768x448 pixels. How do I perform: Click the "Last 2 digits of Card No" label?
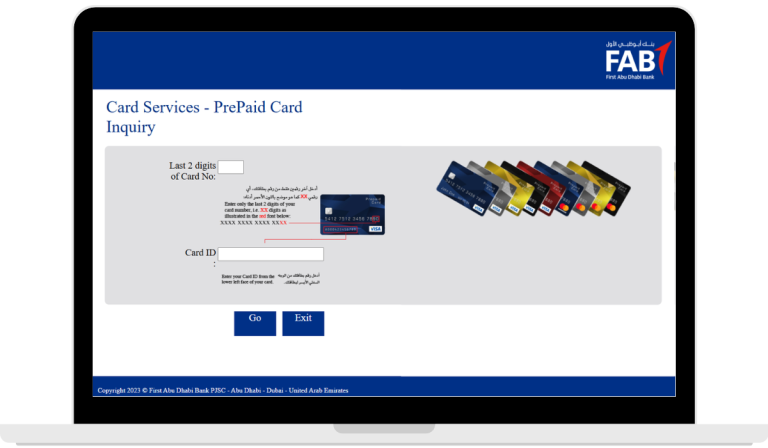click(x=192, y=171)
